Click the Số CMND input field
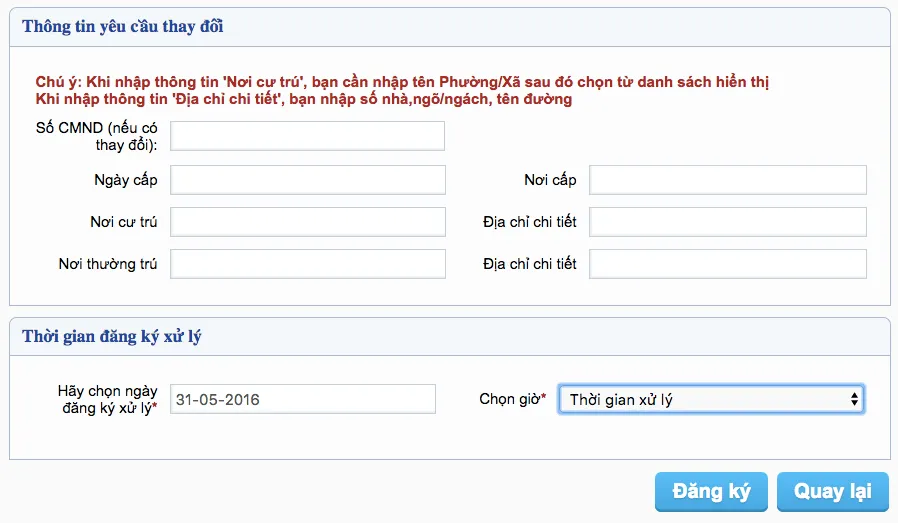The width and height of the screenshot is (898, 523). click(x=307, y=136)
